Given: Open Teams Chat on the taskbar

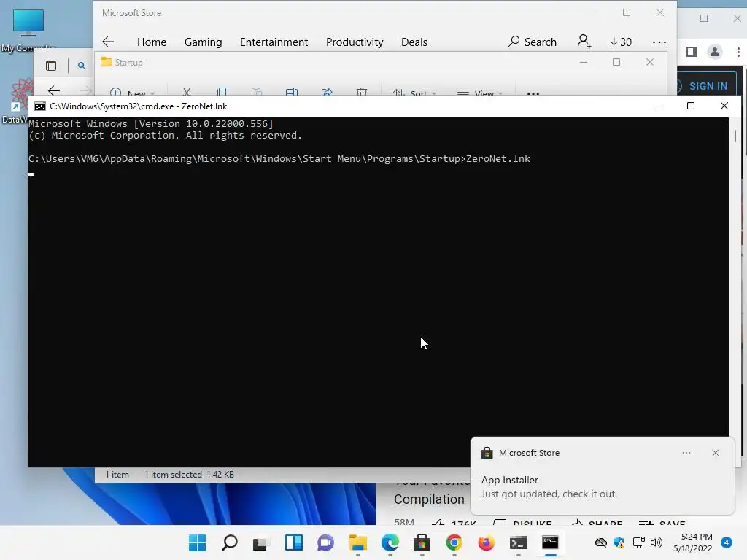Looking at the screenshot, I should tap(325, 542).
